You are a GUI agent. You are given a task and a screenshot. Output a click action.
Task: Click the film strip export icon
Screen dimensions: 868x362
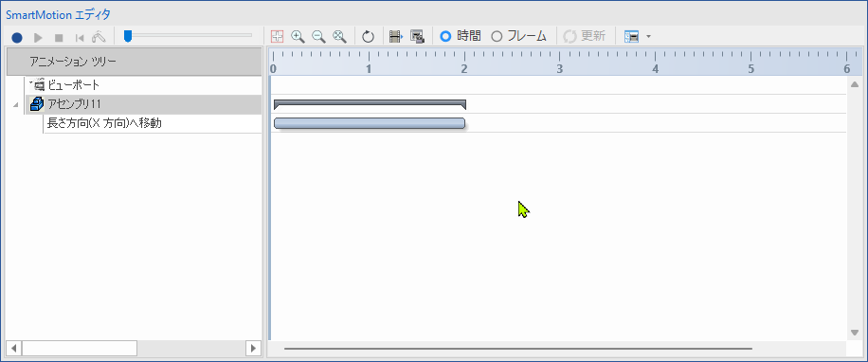tap(396, 37)
